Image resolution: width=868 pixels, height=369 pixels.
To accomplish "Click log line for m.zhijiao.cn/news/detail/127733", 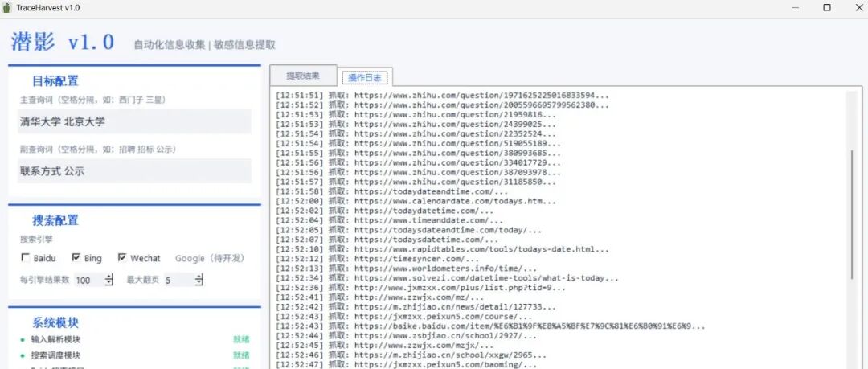I will (416, 307).
